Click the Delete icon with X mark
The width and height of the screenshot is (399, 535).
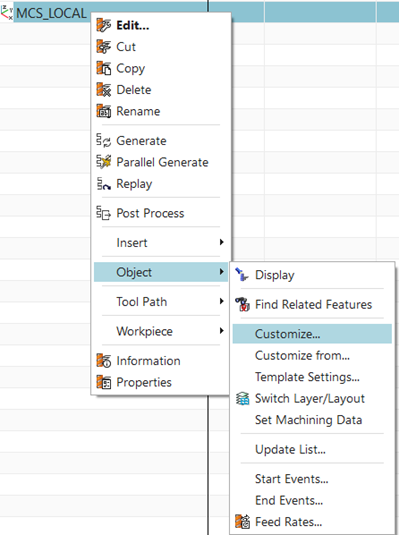click(103, 90)
